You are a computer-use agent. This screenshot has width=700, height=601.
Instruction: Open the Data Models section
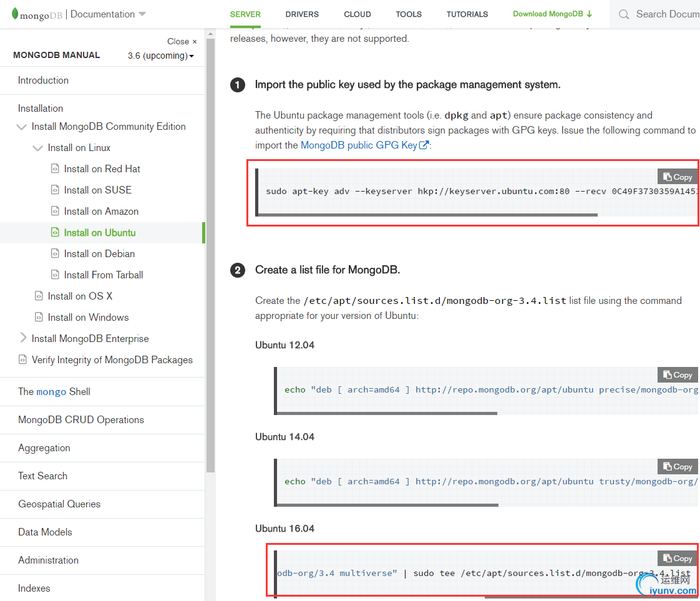click(45, 532)
